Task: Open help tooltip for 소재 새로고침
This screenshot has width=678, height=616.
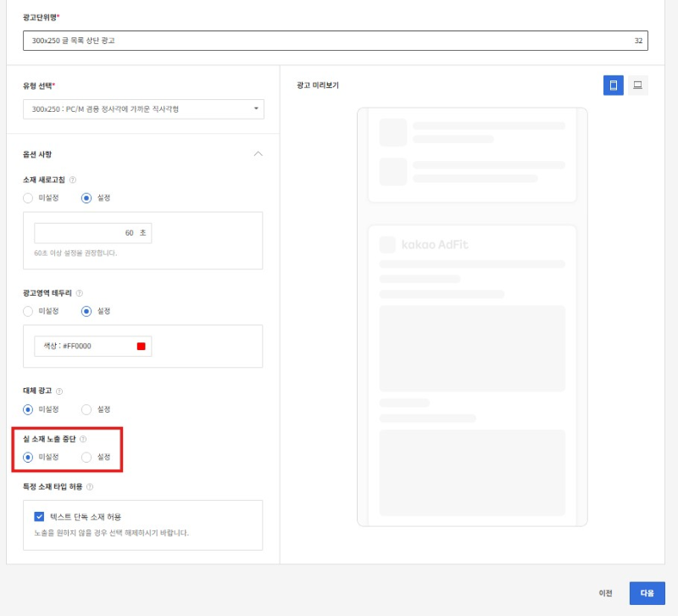Action: pos(73,180)
